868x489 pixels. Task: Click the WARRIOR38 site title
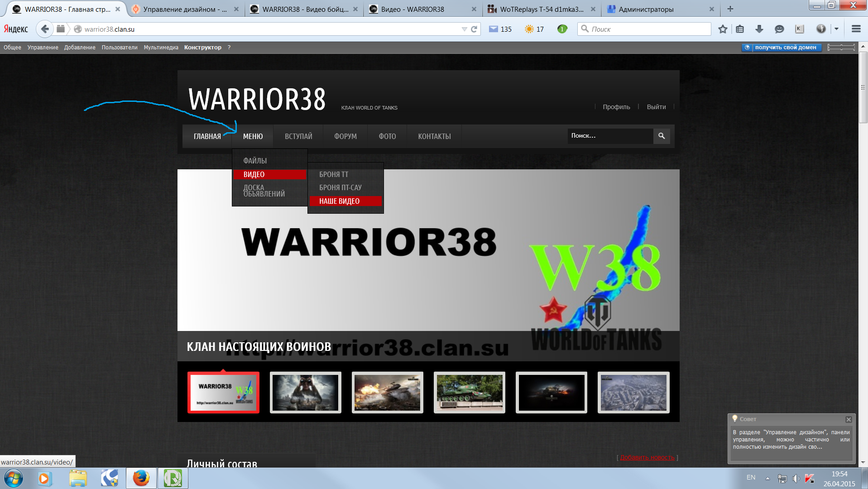pos(257,99)
